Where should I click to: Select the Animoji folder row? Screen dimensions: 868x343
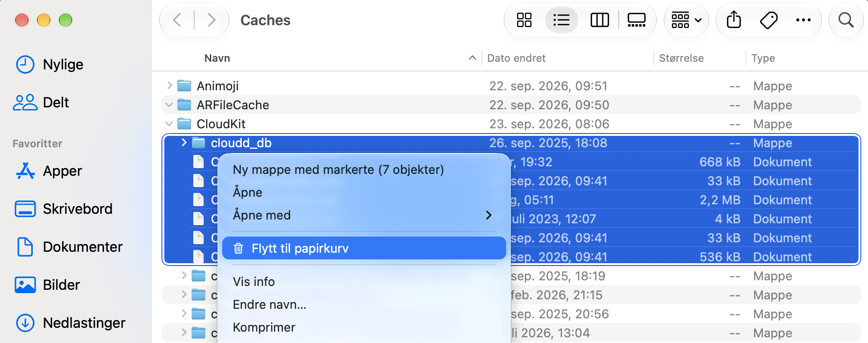click(511, 86)
